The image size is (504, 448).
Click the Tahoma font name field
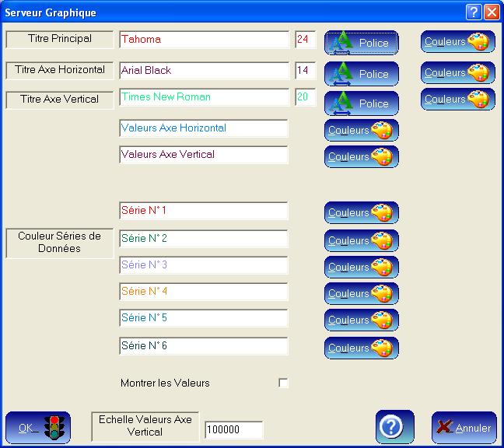[x=204, y=40]
